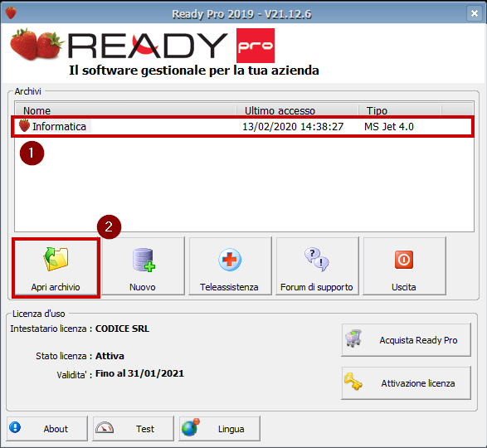Sort archives by Nome column header

click(126, 110)
